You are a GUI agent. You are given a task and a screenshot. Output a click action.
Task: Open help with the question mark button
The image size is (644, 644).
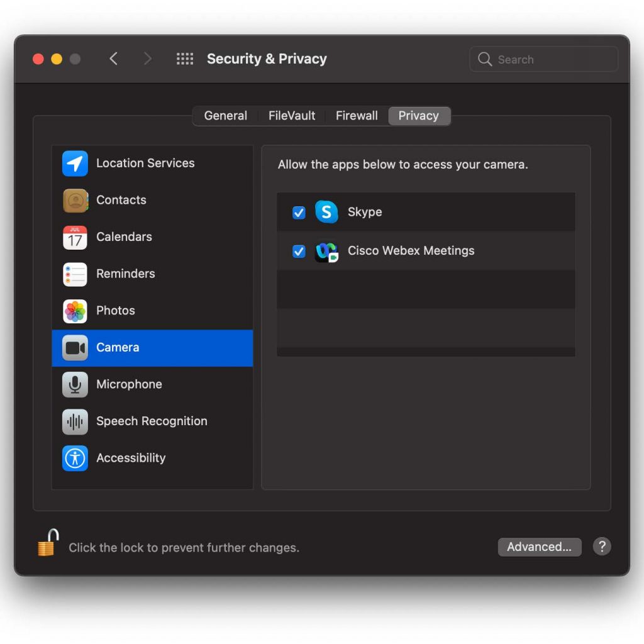click(x=602, y=547)
